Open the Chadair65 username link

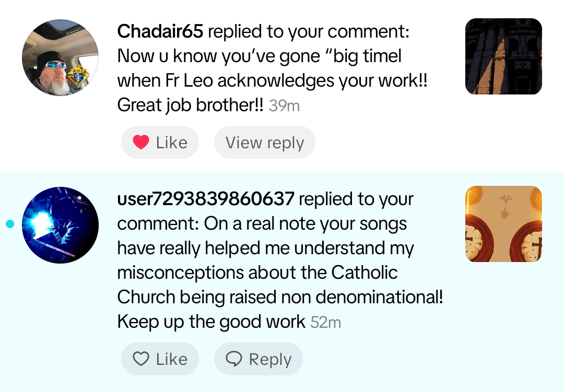[x=160, y=31]
